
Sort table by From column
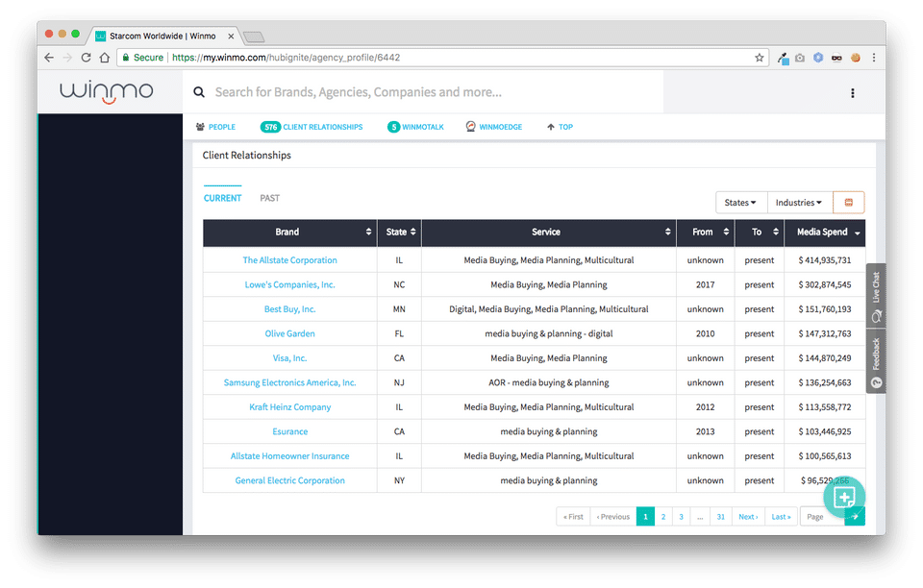pos(705,233)
